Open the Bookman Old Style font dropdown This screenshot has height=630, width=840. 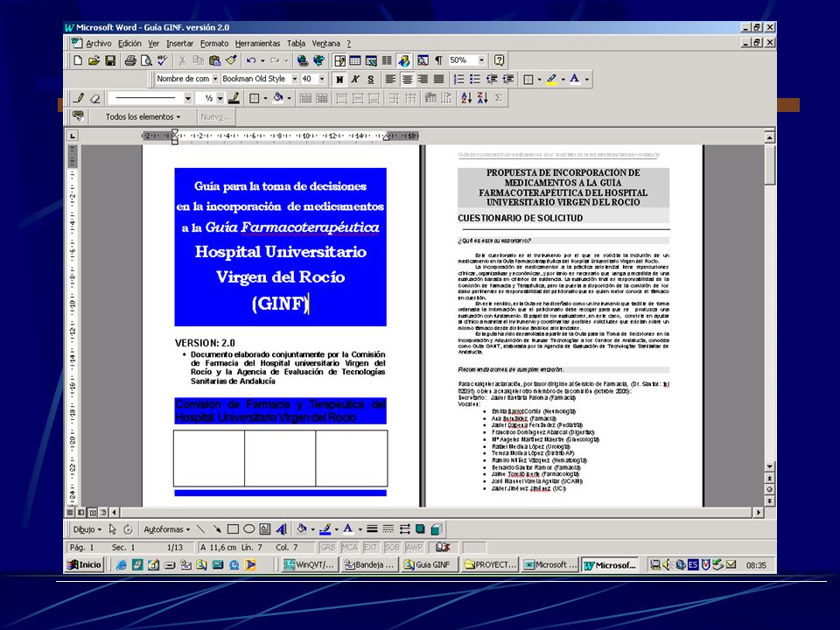click(x=294, y=79)
